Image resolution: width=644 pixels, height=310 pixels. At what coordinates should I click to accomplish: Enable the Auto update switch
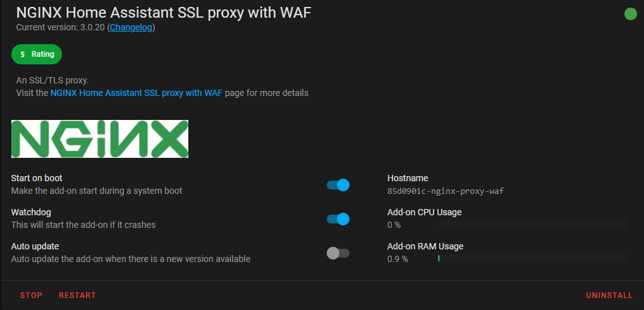338,253
